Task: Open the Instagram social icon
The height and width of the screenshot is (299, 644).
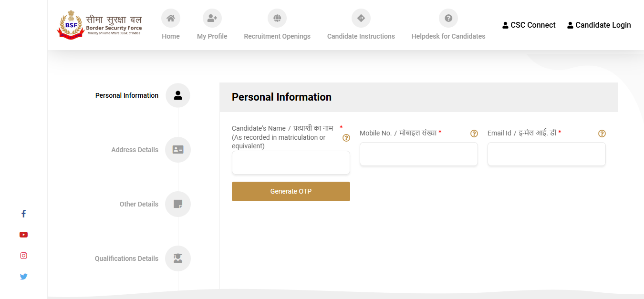Action: pyautogui.click(x=23, y=256)
